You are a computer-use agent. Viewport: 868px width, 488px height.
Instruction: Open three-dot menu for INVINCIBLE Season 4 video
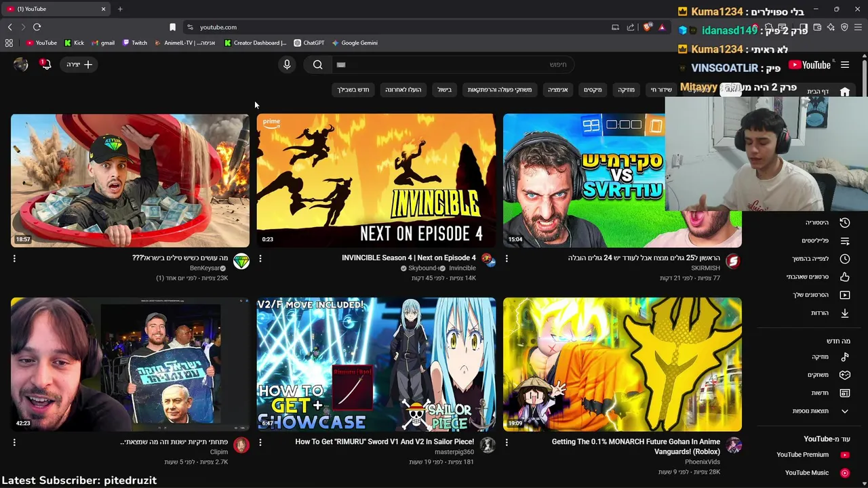pos(260,258)
